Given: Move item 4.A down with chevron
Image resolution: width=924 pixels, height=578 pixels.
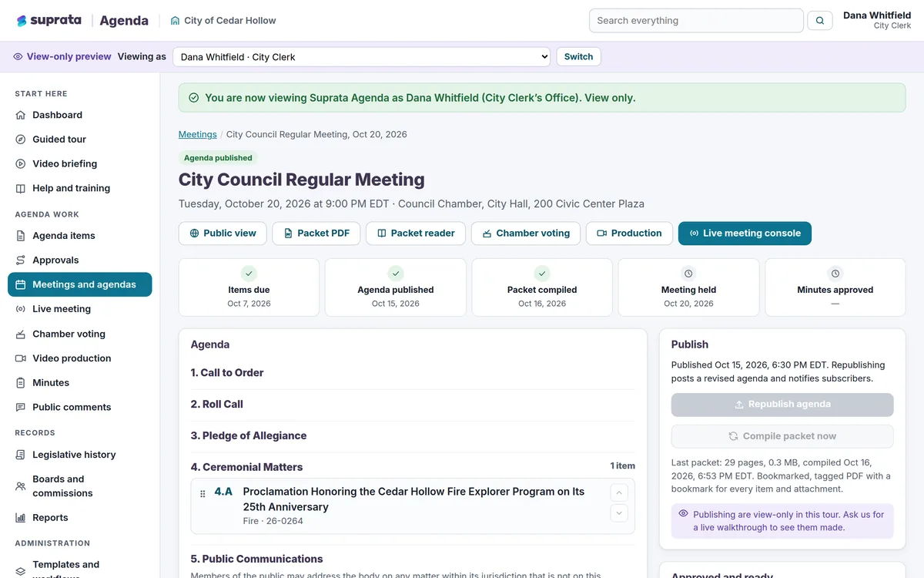Looking at the screenshot, I should [x=619, y=513].
